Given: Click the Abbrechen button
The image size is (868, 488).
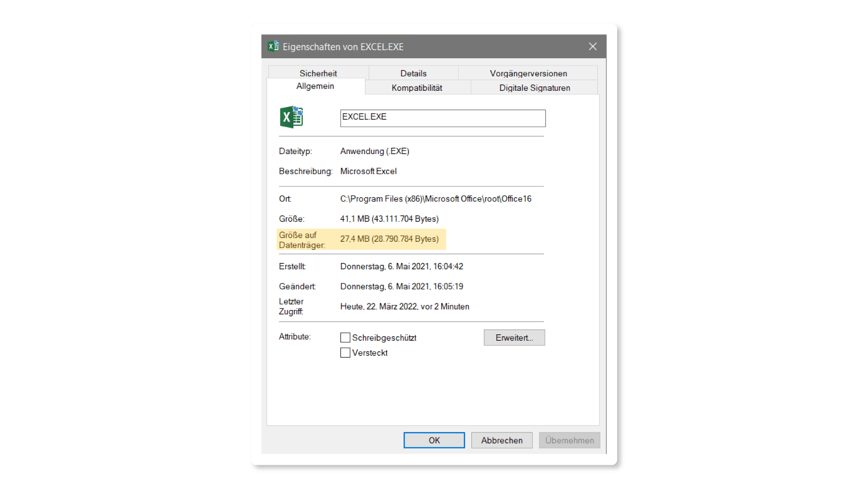Looking at the screenshot, I should click(502, 440).
